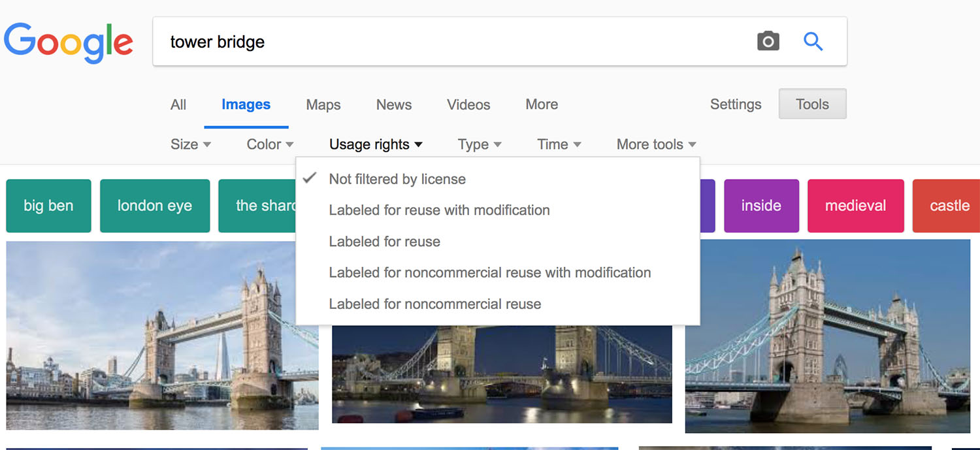Viewport: 980px width, 450px height.
Task: Click the Google logo
Action: pos(69,42)
